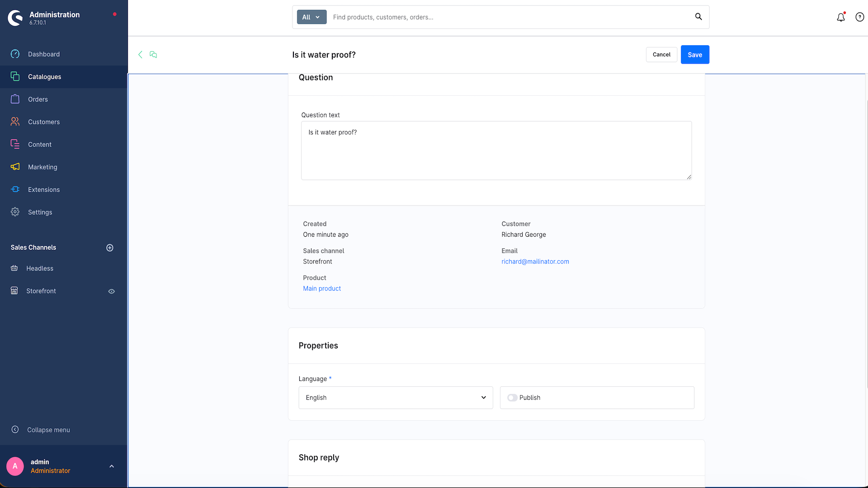Toggle the Publish switch
The image size is (868, 488).
[x=512, y=398]
